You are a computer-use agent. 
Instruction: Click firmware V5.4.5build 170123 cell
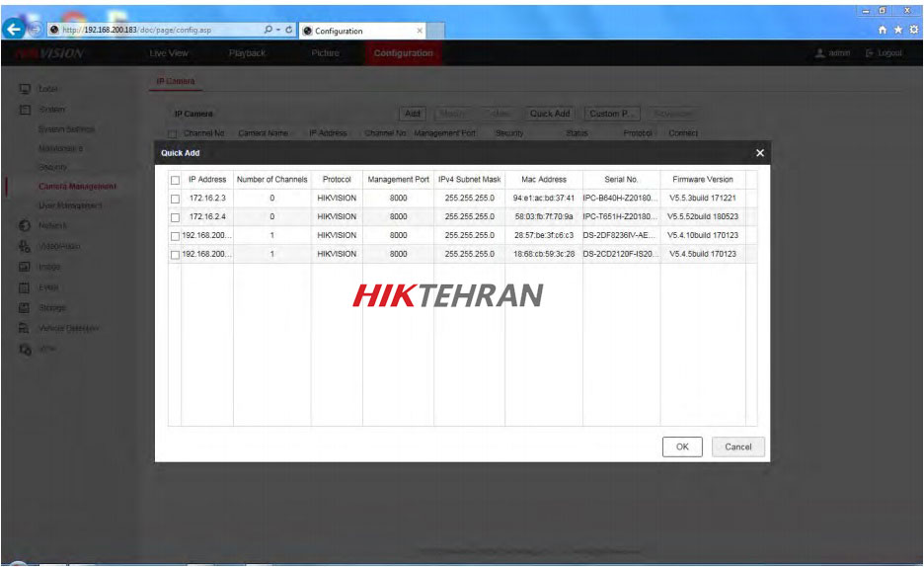click(703, 254)
